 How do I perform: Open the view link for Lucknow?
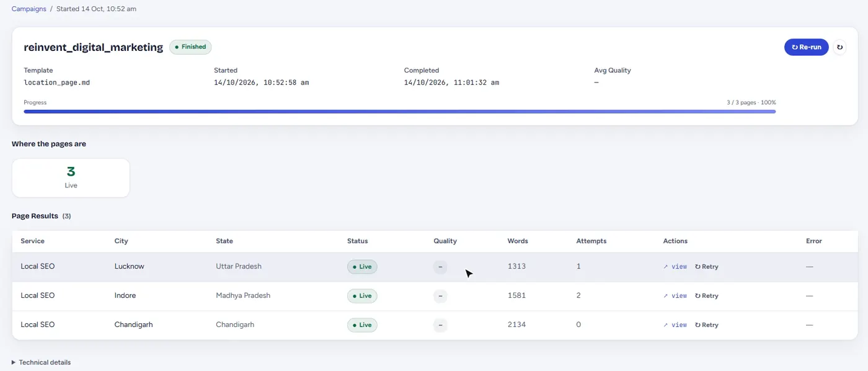675,267
